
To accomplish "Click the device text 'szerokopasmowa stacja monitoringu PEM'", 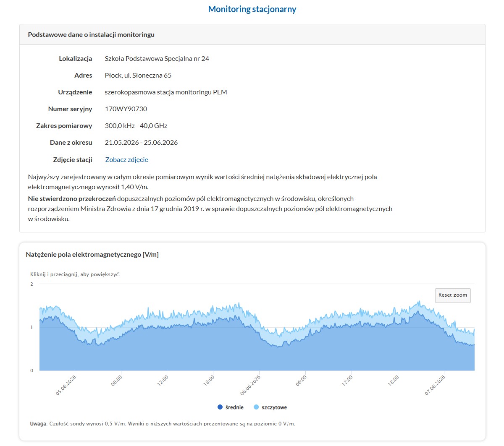I will (x=166, y=92).
